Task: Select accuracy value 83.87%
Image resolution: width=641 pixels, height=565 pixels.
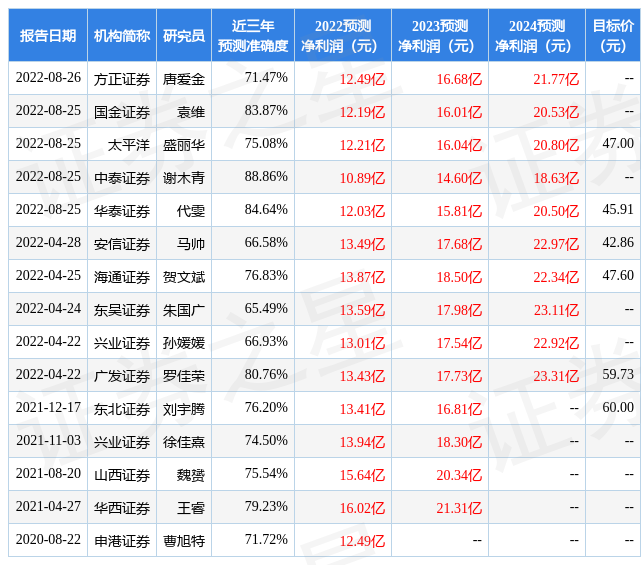Action: [x=266, y=111]
